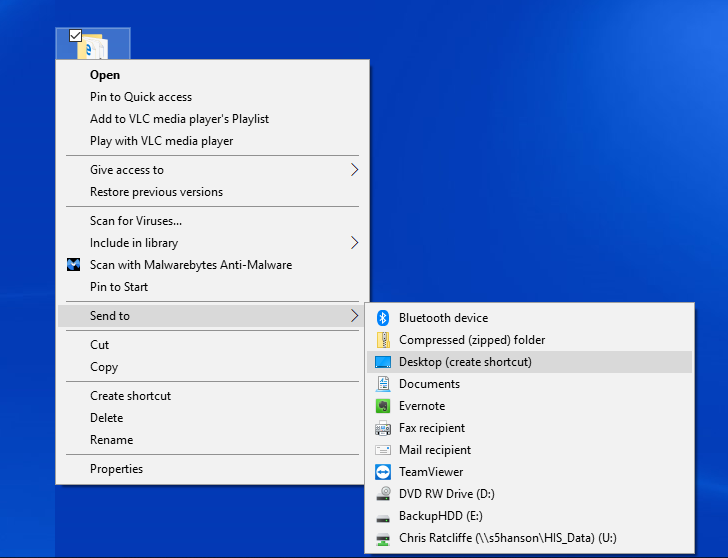Select Pin to Quick access
The image size is (728, 558).
pyautogui.click(x=213, y=97)
